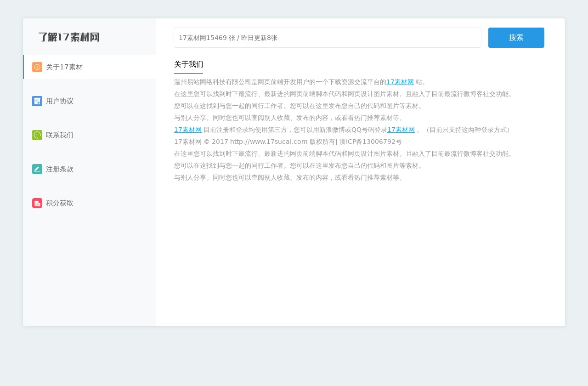The width and height of the screenshot is (588, 386).
Task: Follow the 17素材网 link after QQ号码登录
Action: [x=401, y=130]
